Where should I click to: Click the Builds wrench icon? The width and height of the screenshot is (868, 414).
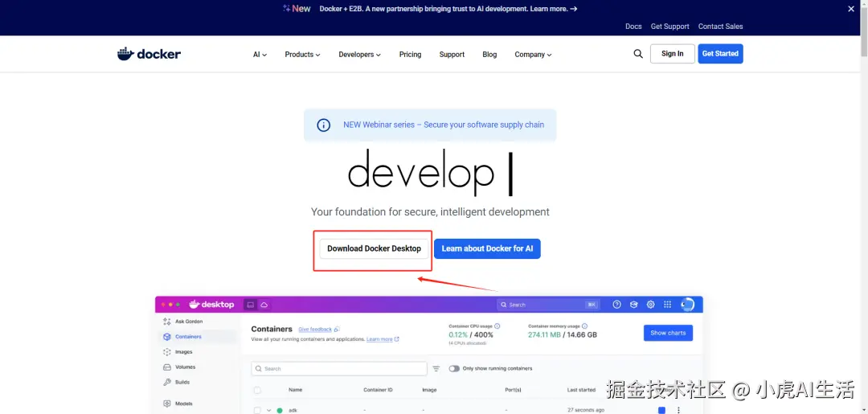tap(167, 382)
